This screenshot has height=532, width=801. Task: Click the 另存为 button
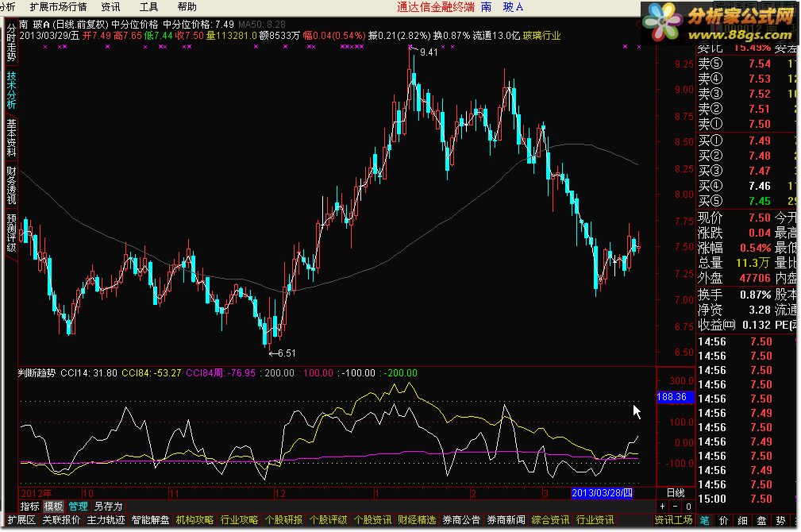click(x=108, y=507)
